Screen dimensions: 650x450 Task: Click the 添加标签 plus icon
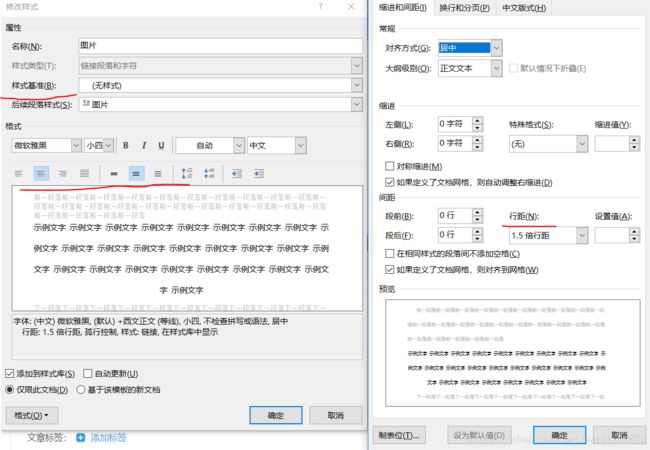tap(80, 437)
